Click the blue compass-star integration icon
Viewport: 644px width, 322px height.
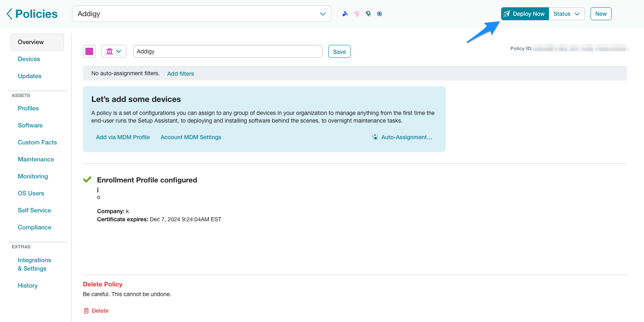tap(379, 14)
